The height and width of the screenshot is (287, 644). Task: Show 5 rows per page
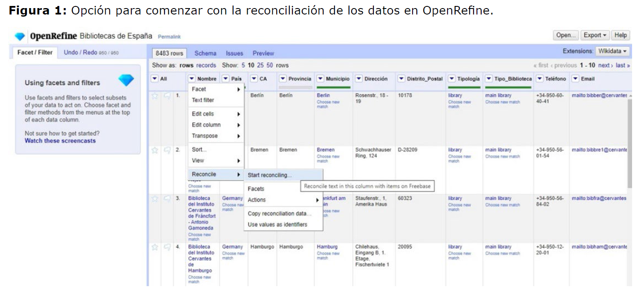click(243, 66)
